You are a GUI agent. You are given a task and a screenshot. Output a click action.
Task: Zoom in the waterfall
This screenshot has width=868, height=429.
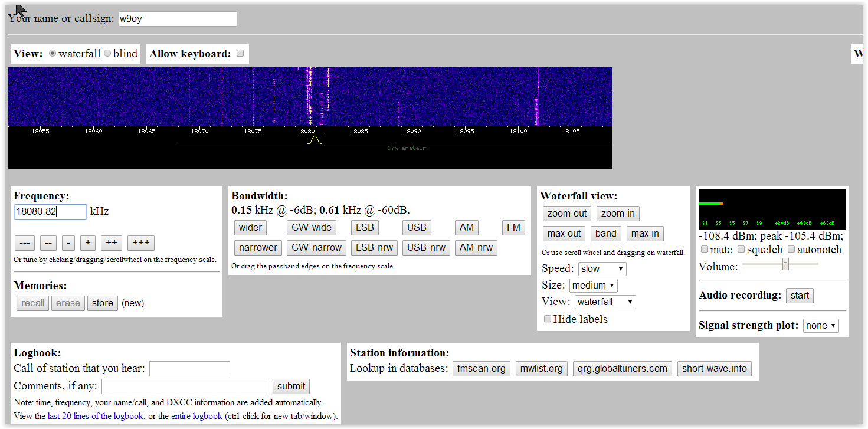(x=618, y=214)
